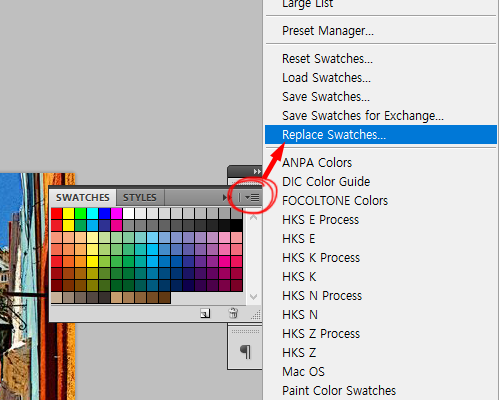Switch to the SWATCHES tab
Screen dimensions: 500x400
click(83, 198)
